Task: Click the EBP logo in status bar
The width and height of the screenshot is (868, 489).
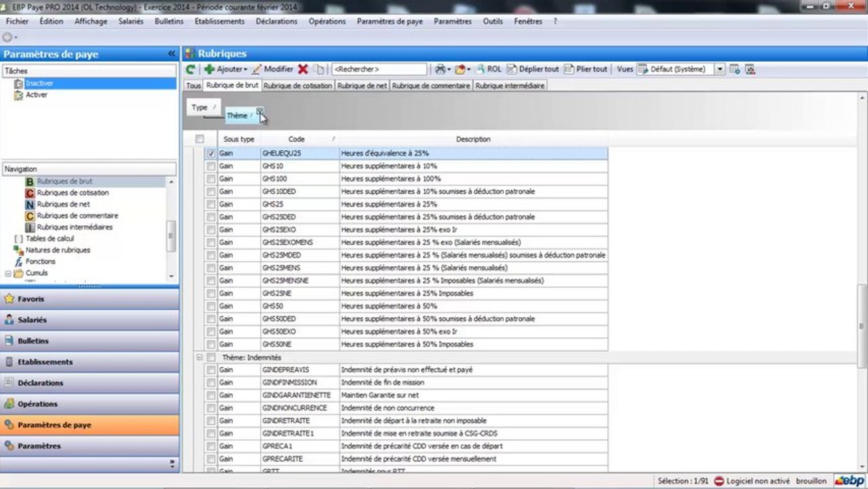Action: (x=849, y=481)
